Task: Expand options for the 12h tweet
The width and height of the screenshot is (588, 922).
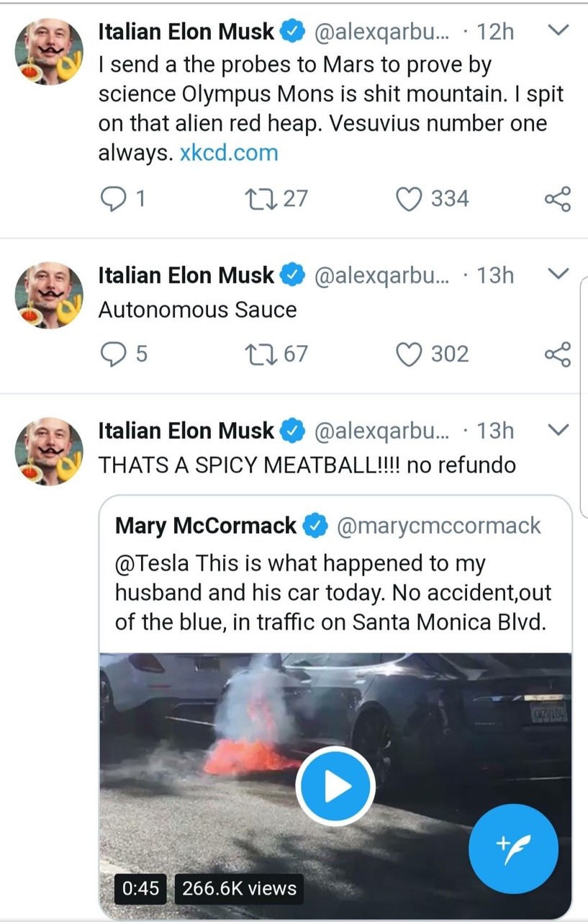Action: point(558,31)
